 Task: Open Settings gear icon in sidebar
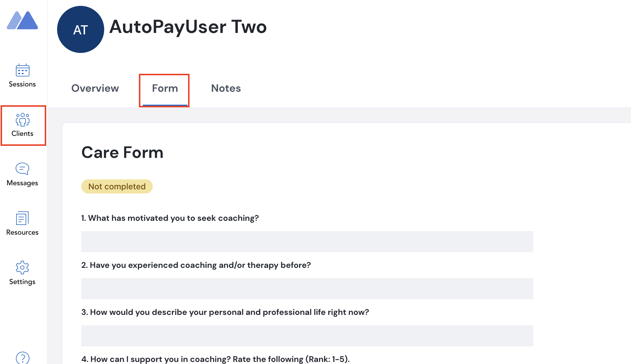22,268
